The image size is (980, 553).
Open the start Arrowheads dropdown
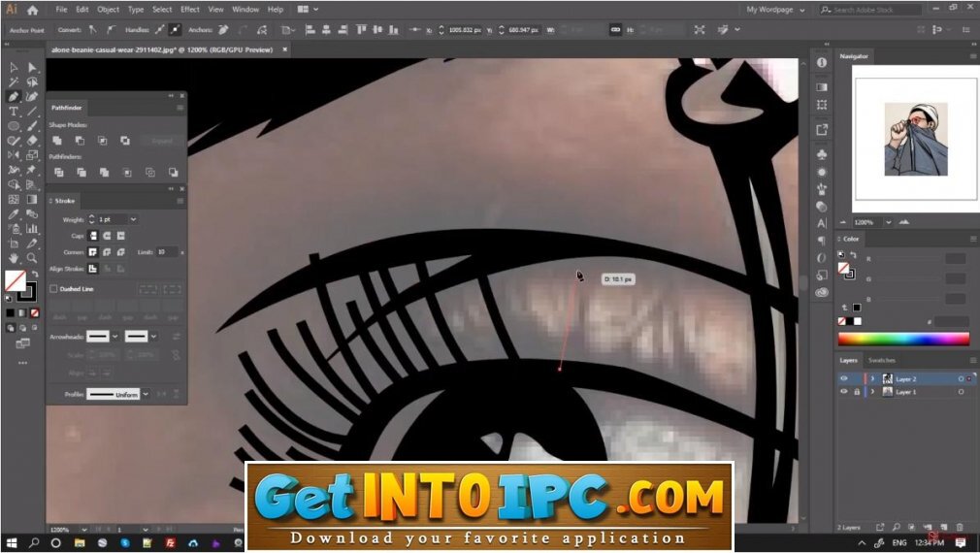tap(115, 337)
